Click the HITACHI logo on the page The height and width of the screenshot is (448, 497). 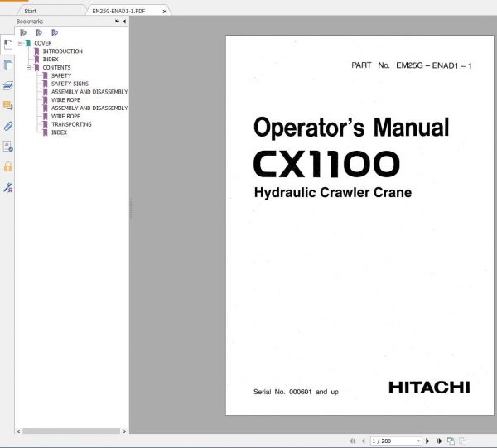429,388
